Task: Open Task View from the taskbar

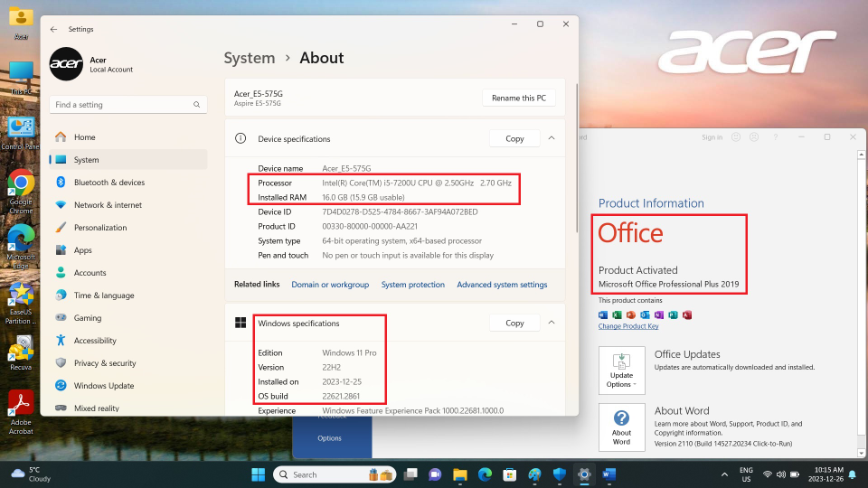Action: (410, 474)
